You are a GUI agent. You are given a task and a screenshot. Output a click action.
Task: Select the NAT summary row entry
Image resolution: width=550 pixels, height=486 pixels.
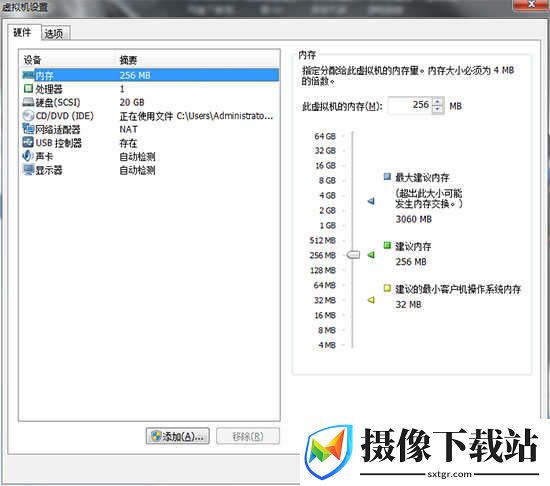[129, 129]
